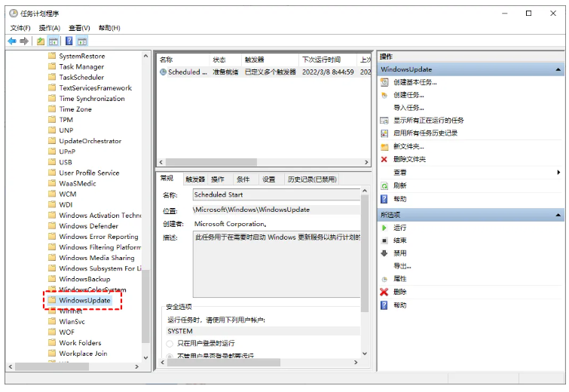The image size is (569, 392).
Task: Click 导入任务... action
Action: tap(408, 108)
